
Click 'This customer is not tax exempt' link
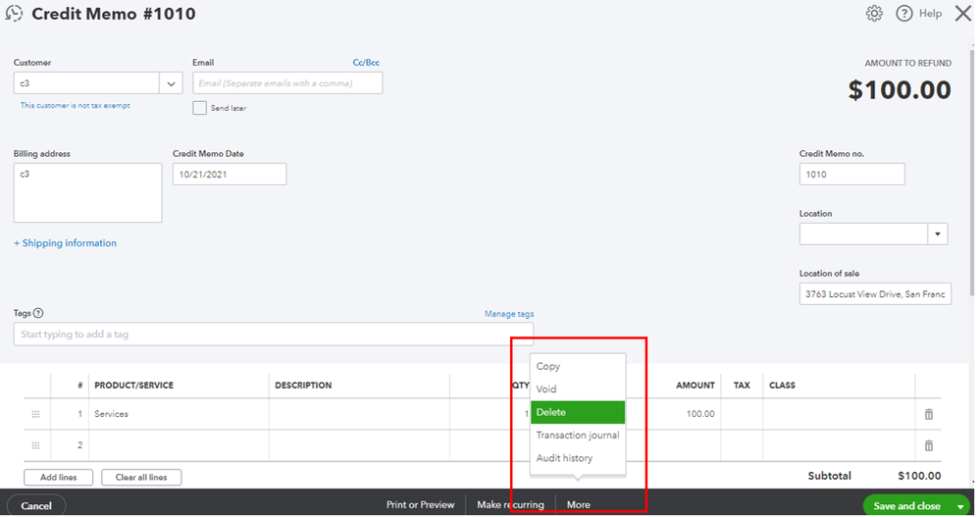[x=75, y=106]
